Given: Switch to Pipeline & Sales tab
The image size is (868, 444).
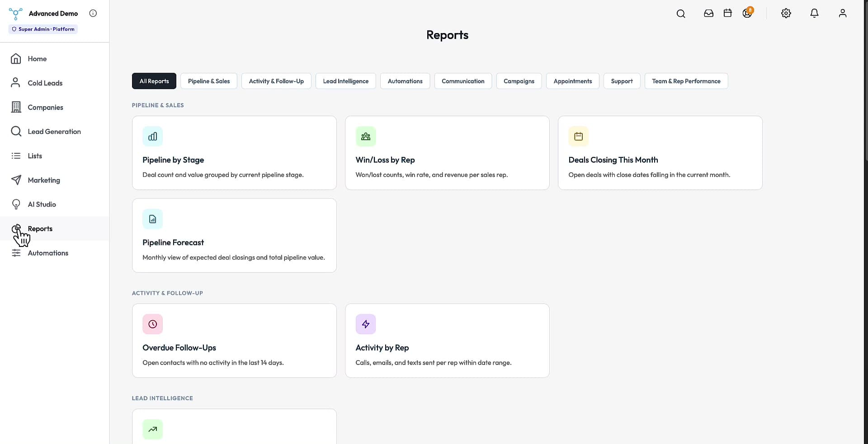Looking at the screenshot, I should 209,81.
